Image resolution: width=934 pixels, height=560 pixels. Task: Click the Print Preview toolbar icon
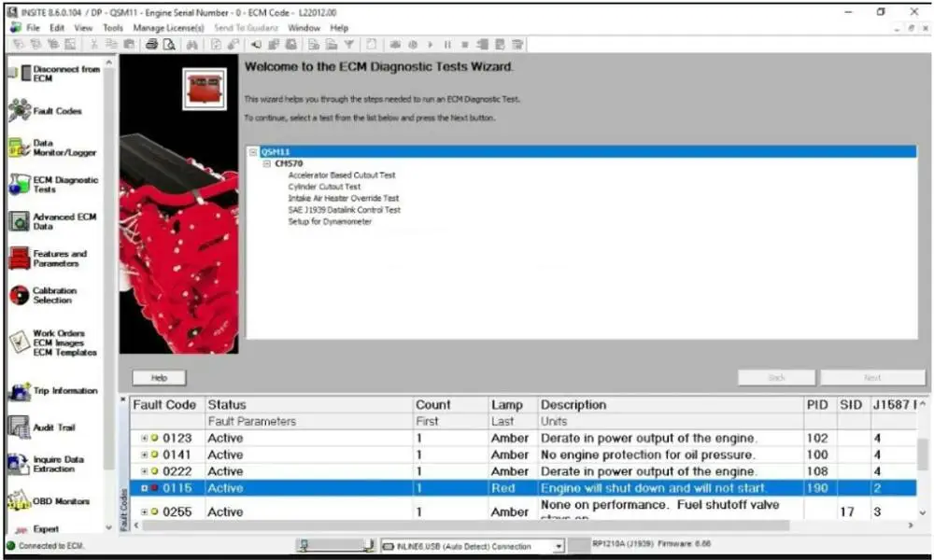169,45
